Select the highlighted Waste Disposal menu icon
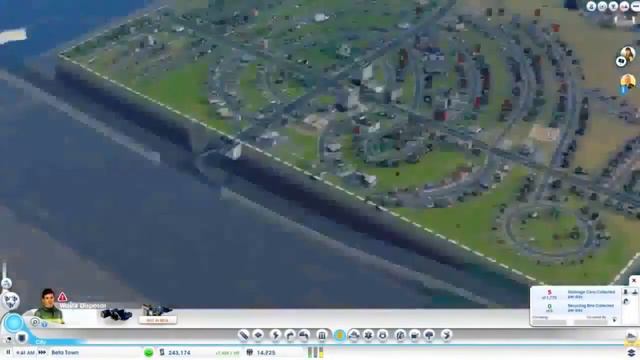Viewport: 640px width, 360px height. click(x=340, y=335)
